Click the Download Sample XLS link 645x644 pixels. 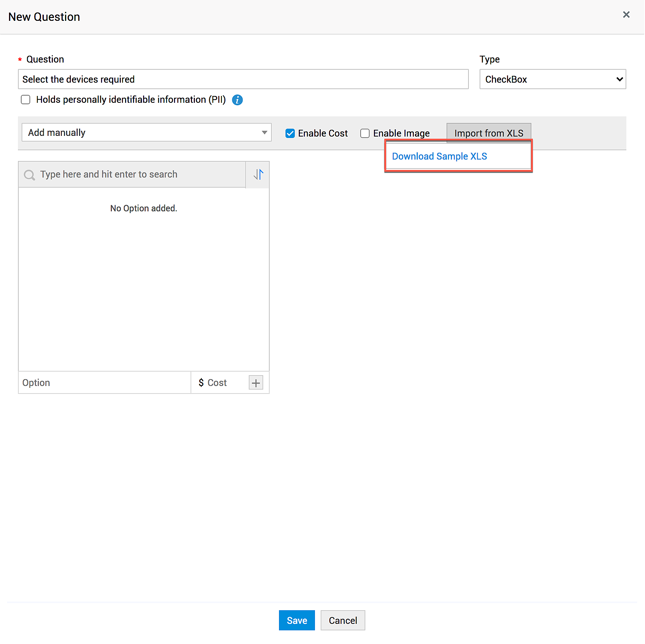pos(439,156)
